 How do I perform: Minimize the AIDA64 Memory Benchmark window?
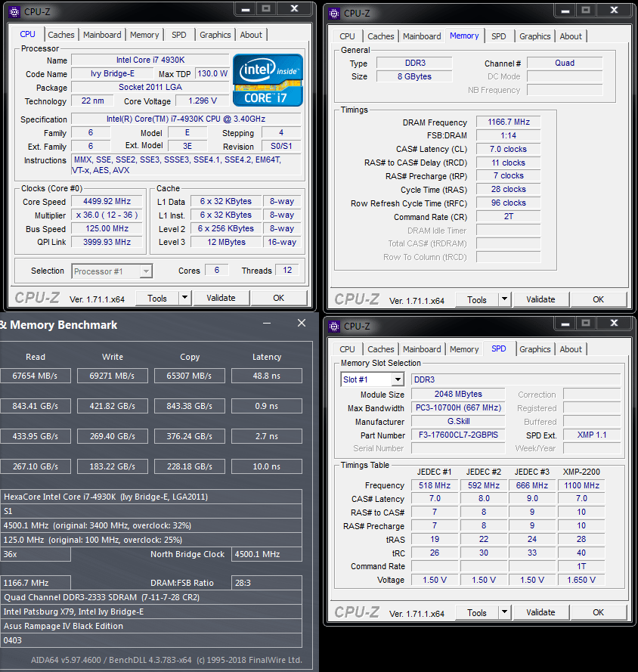tap(267, 324)
